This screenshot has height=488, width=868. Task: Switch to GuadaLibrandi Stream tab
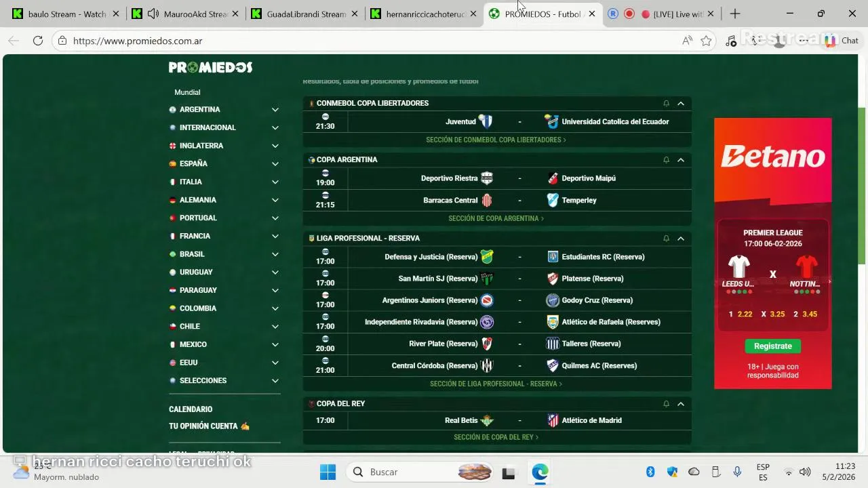coord(304,14)
